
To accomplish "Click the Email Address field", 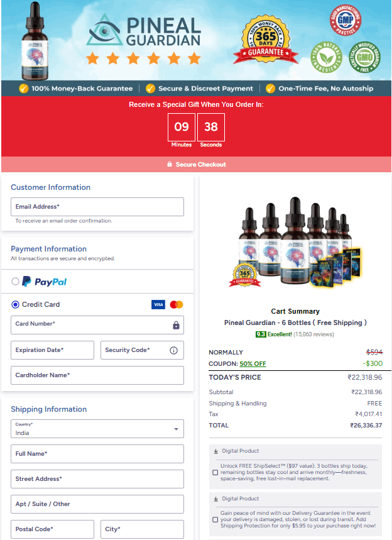I will 97,207.
